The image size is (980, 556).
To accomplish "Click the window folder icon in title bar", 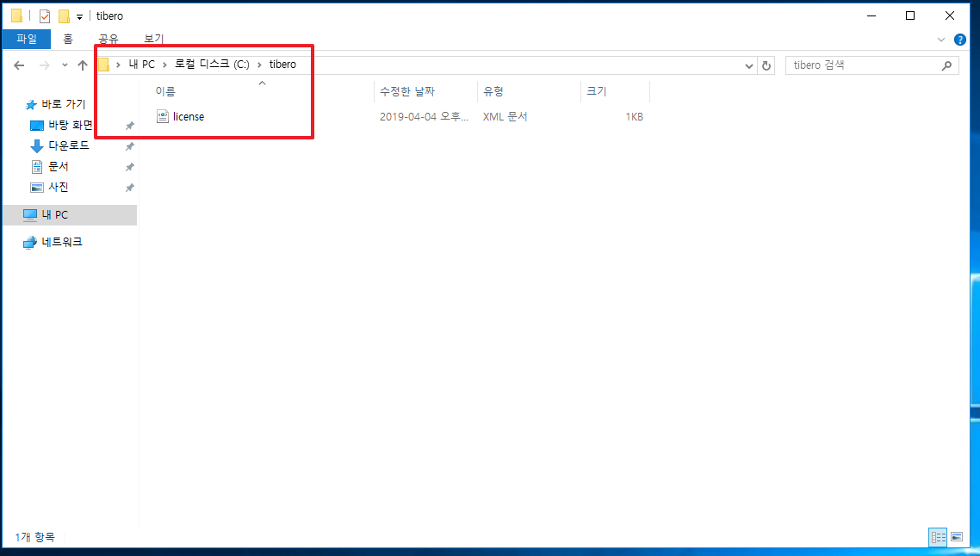I will click(17, 15).
